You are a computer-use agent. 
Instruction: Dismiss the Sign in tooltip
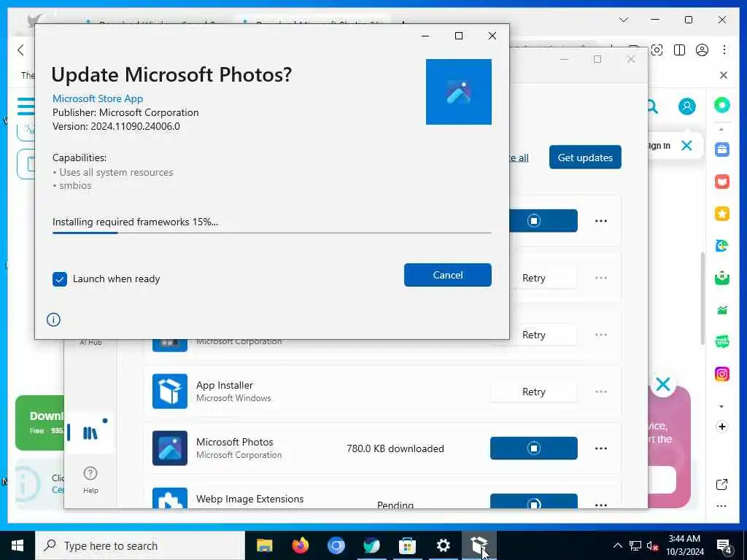[x=686, y=145]
